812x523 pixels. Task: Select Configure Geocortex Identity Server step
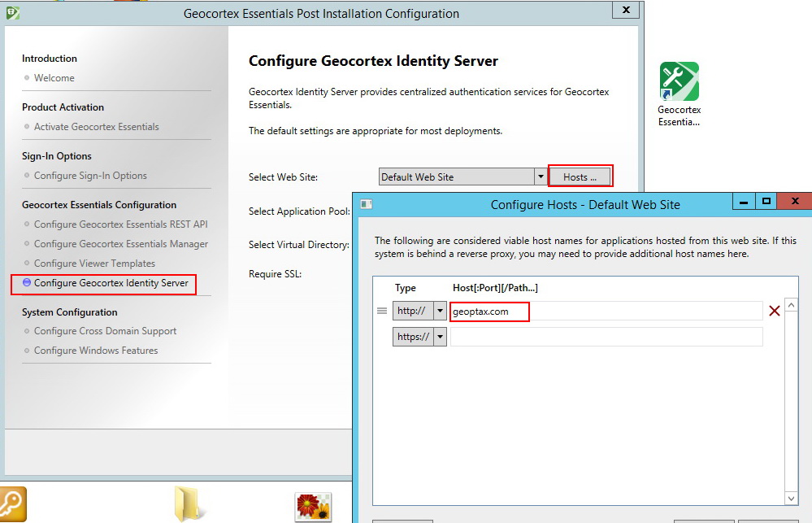pyautogui.click(x=111, y=283)
